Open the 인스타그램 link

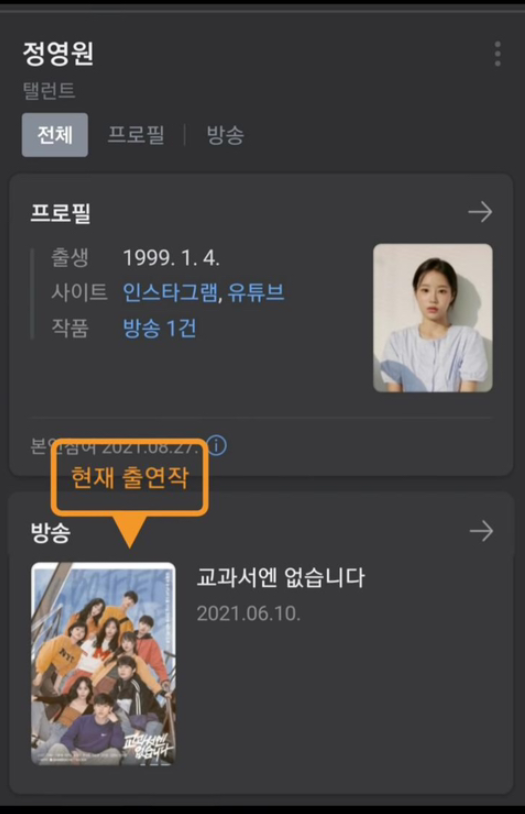click(x=170, y=293)
